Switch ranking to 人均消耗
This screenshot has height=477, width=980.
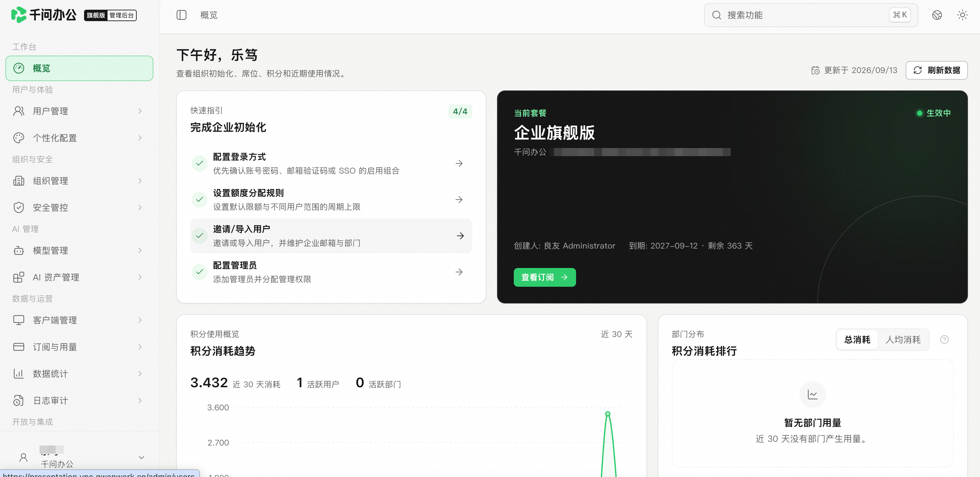(903, 339)
